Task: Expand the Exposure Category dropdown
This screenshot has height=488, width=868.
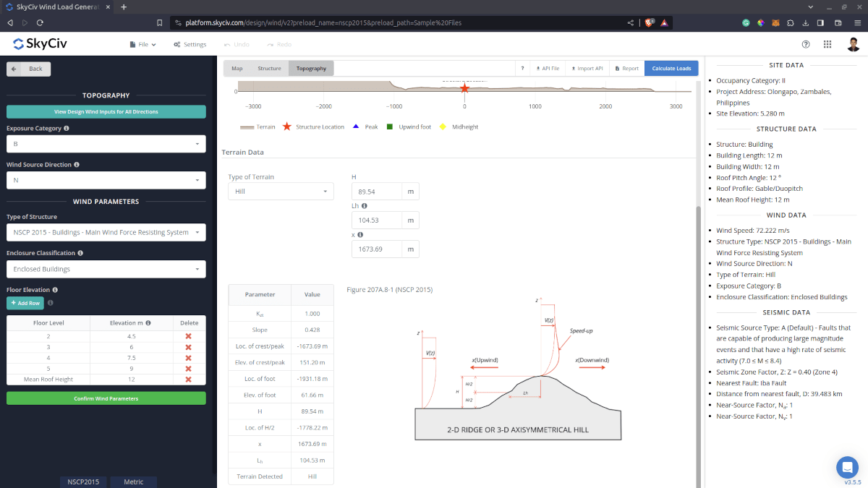Action: tap(106, 144)
